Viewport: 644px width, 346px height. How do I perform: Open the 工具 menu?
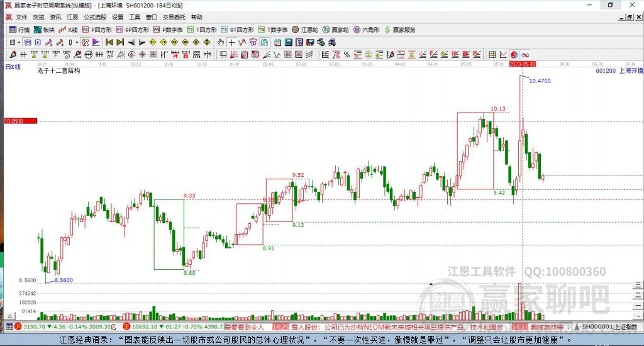tap(135, 17)
